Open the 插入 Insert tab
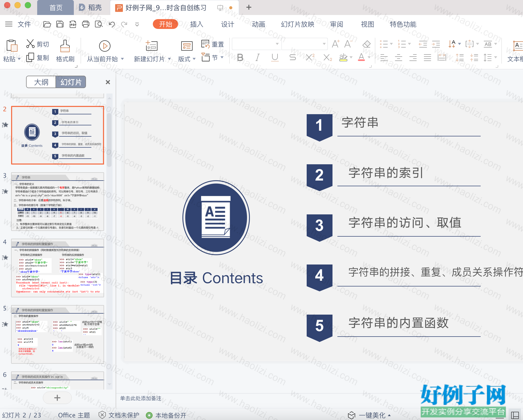This screenshot has height=420, width=523. pos(197,24)
